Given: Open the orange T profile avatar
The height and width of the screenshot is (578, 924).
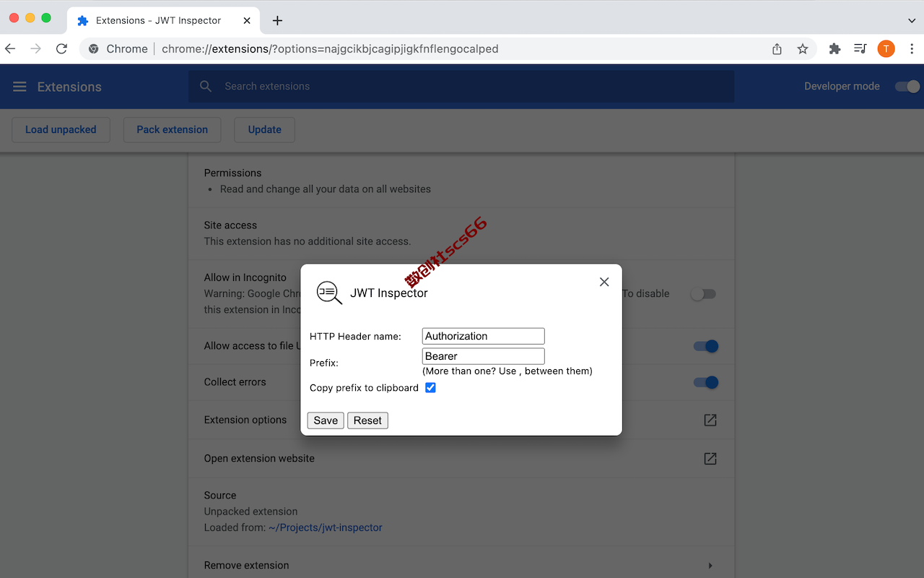Looking at the screenshot, I should tap(886, 49).
